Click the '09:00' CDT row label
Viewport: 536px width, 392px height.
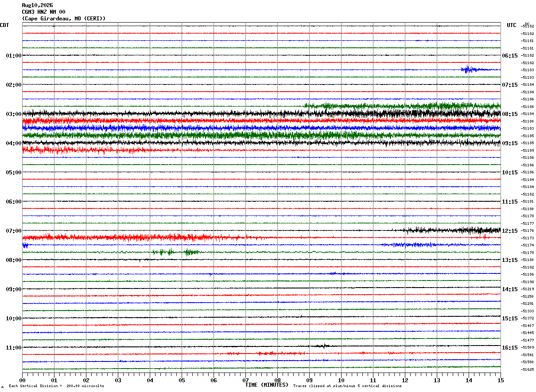click(x=14, y=289)
